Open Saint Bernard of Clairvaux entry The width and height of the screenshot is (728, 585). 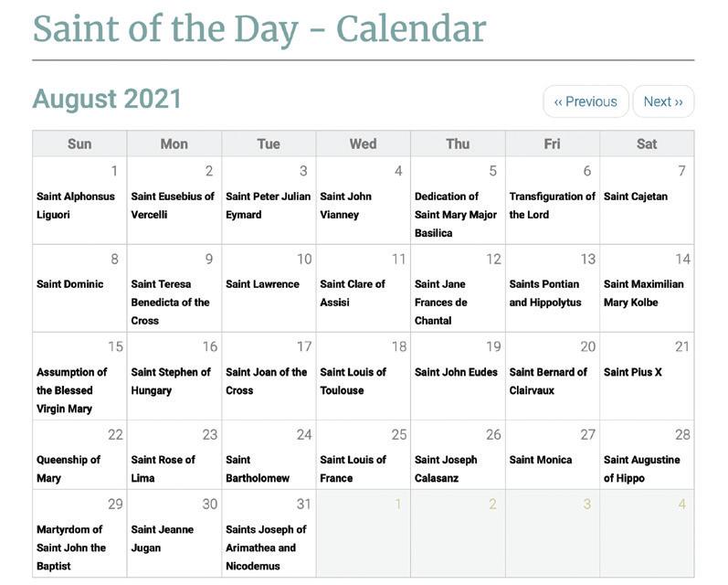point(548,381)
